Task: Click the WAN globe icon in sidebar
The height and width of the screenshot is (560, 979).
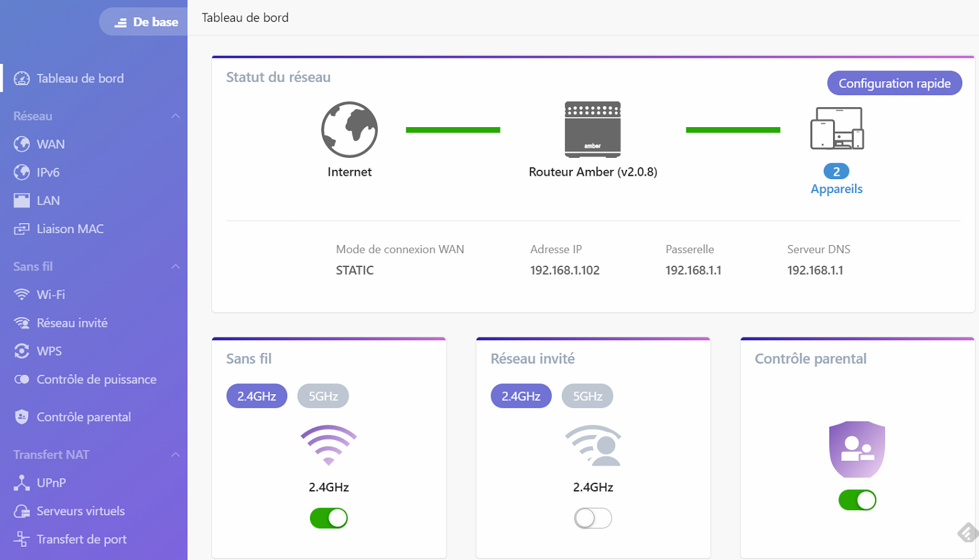Action: [21, 144]
